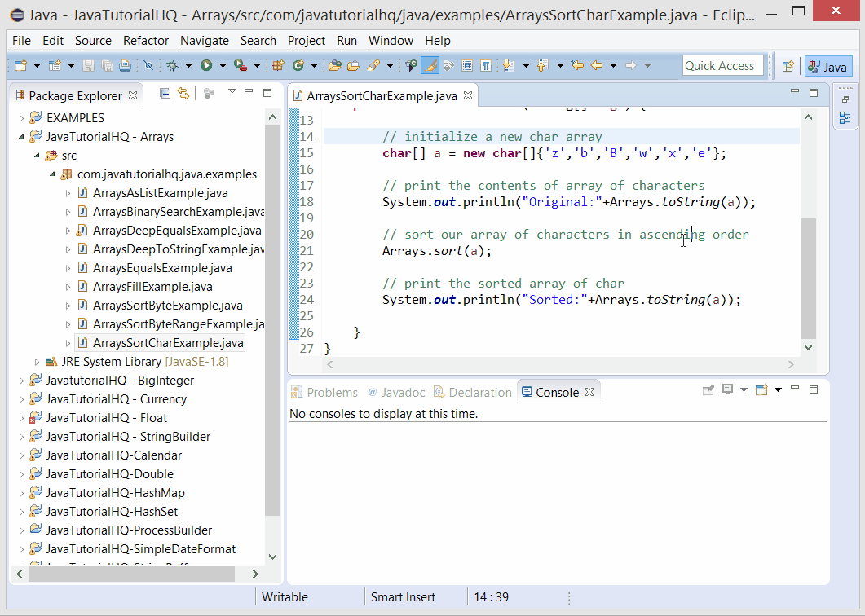Expand the JRE System Library node
The image size is (865, 616).
point(37,362)
